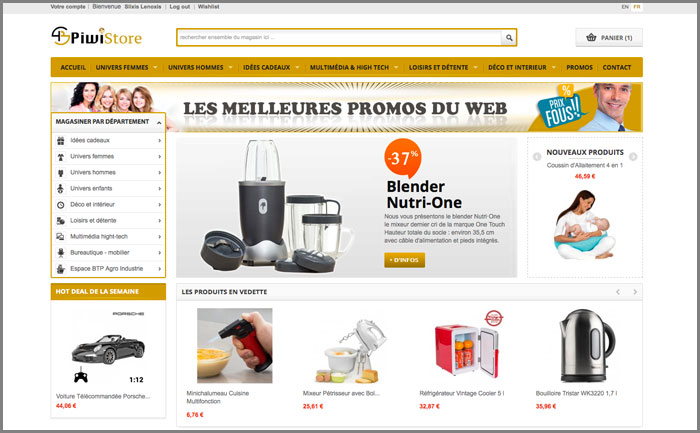The image size is (700, 433).
Task: Click the gift icon beside Idées cadeaux
Action: [61, 141]
